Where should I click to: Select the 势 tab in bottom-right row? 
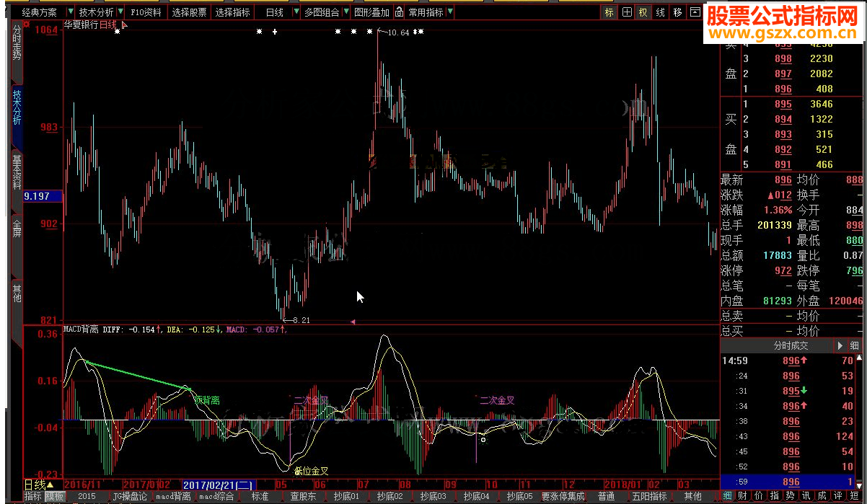(x=791, y=496)
